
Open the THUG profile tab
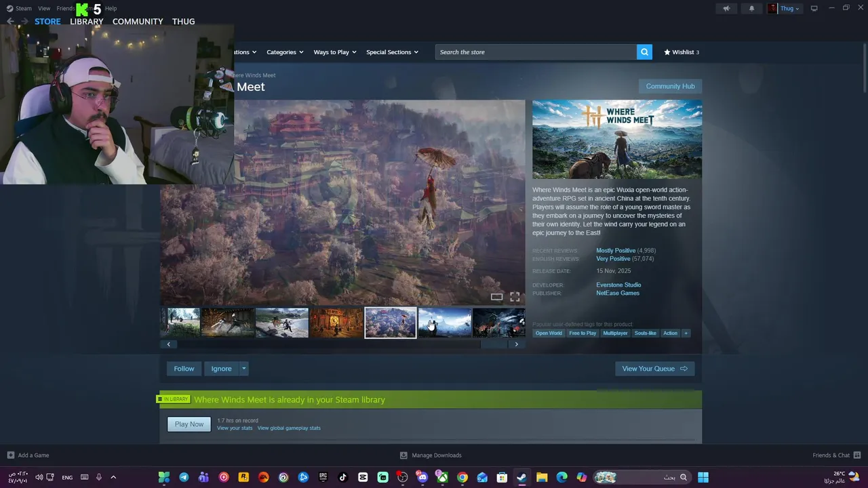(x=183, y=22)
